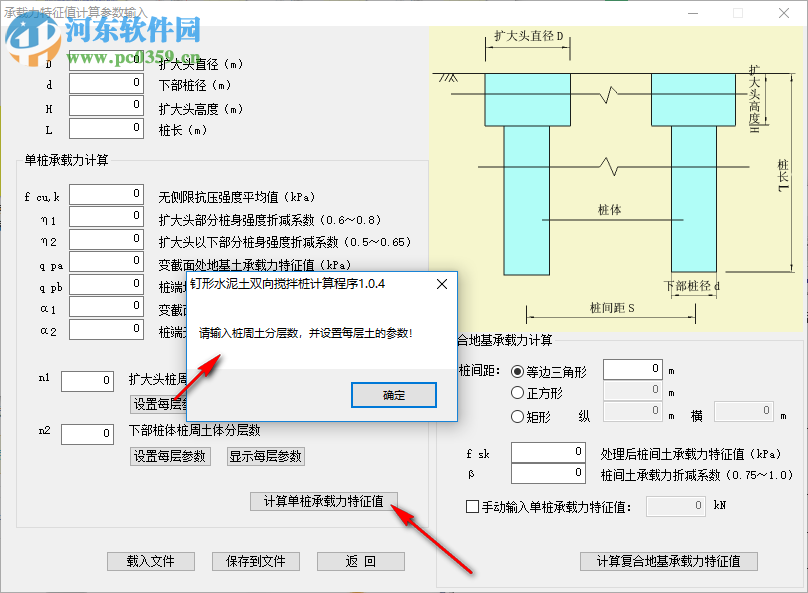The width and height of the screenshot is (808, 593).
Task: Click the 载入文件 button
Action: [150, 561]
